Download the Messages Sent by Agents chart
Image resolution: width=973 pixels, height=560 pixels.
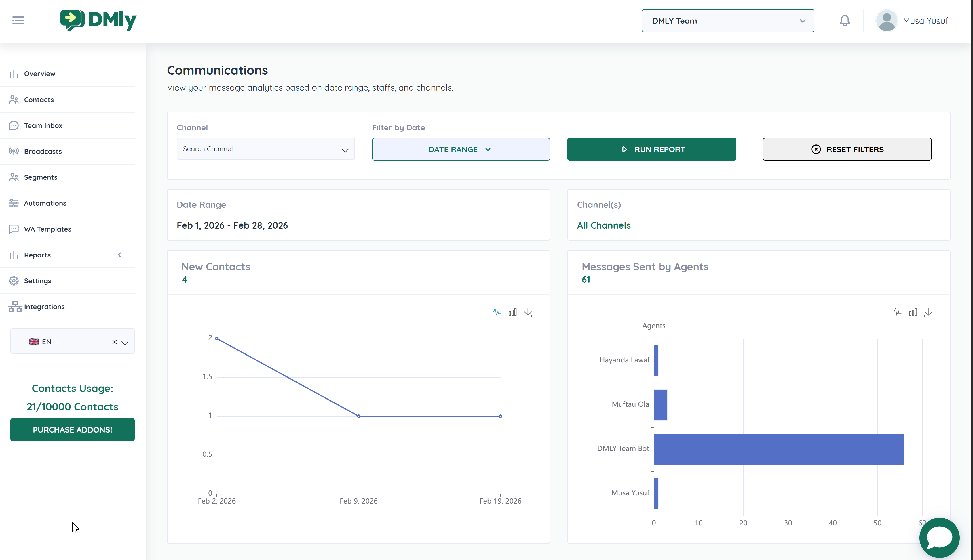[928, 313]
